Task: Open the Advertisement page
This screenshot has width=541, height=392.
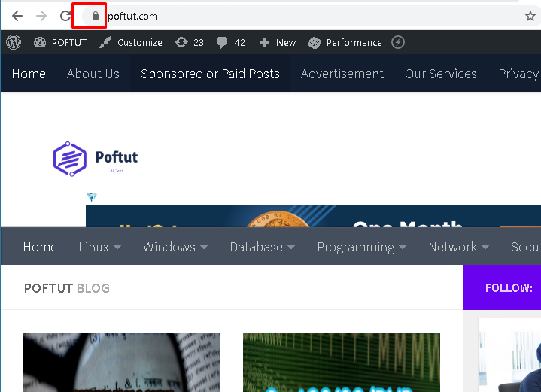Action: click(342, 74)
